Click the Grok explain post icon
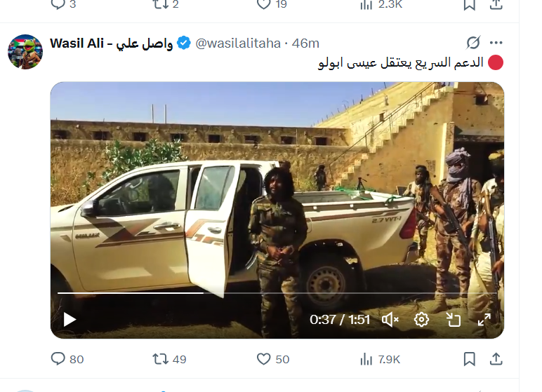 click(473, 43)
